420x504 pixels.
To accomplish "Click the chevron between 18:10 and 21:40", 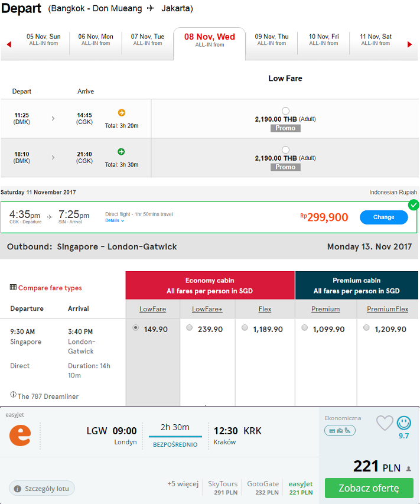I will tap(53, 158).
